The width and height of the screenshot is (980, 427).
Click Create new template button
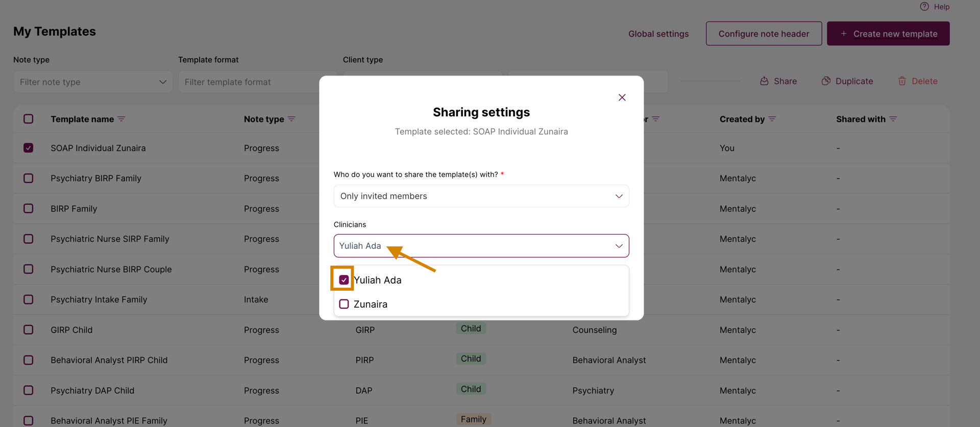click(x=888, y=34)
